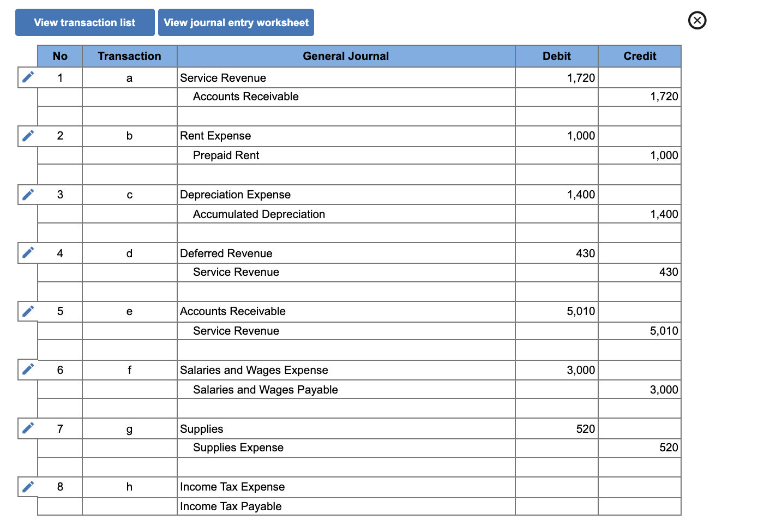
Task: Click the Credit column header
Action: [640, 56]
